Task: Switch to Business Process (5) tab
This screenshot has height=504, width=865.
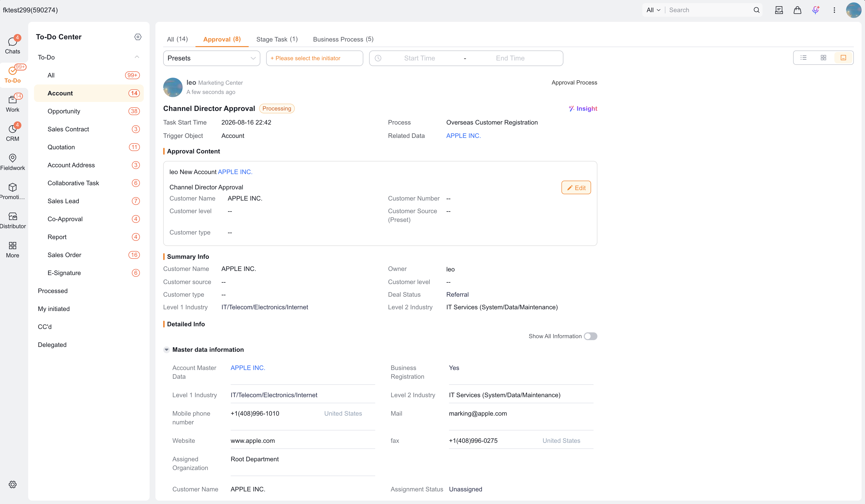Action: pyautogui.click(x=343, y=39)
